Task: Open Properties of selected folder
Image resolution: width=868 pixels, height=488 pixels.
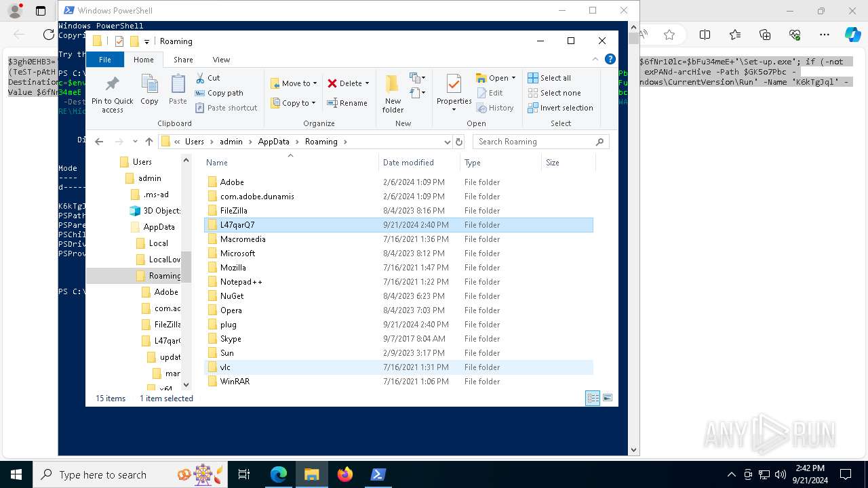Action: (454, 94)
